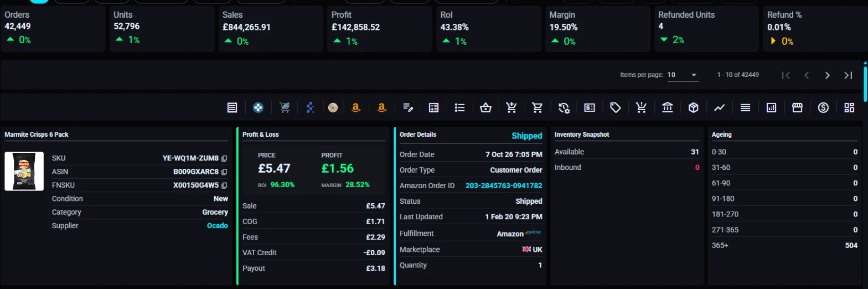This screenshot has width=868, height=289.
Task: Open the bank building icon
Action: click(x=667, y=108)
